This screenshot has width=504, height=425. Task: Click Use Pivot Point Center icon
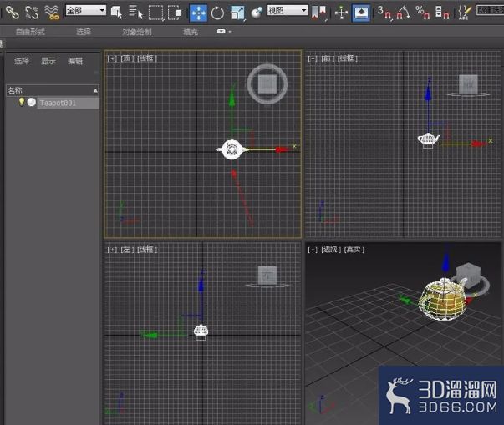[x=319, y=13]
